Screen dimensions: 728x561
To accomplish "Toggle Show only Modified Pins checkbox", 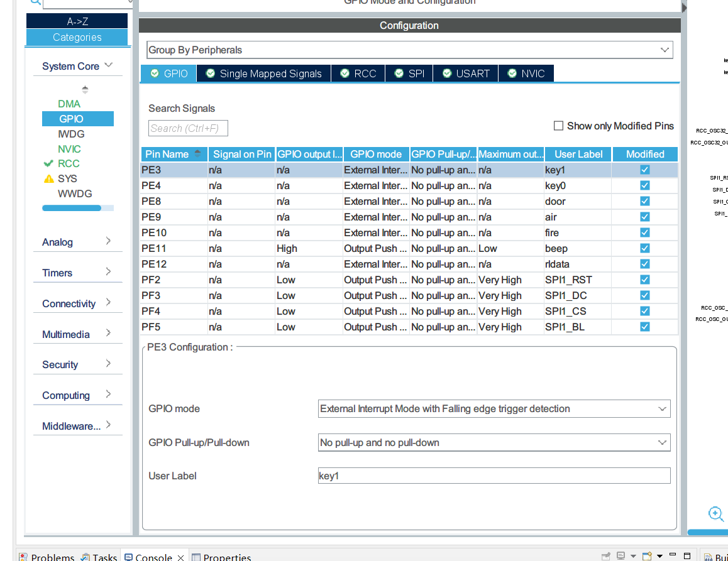I will (x=558, y=126).
